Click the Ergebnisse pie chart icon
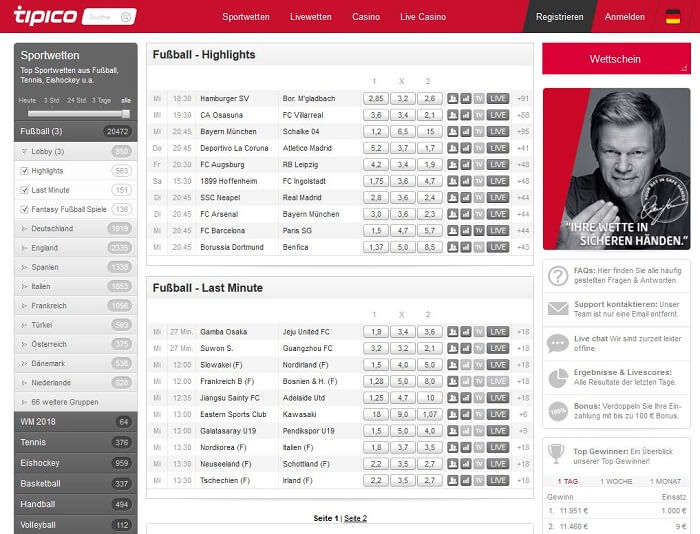This screenshot has width=700, height=534. click(558, 378)
